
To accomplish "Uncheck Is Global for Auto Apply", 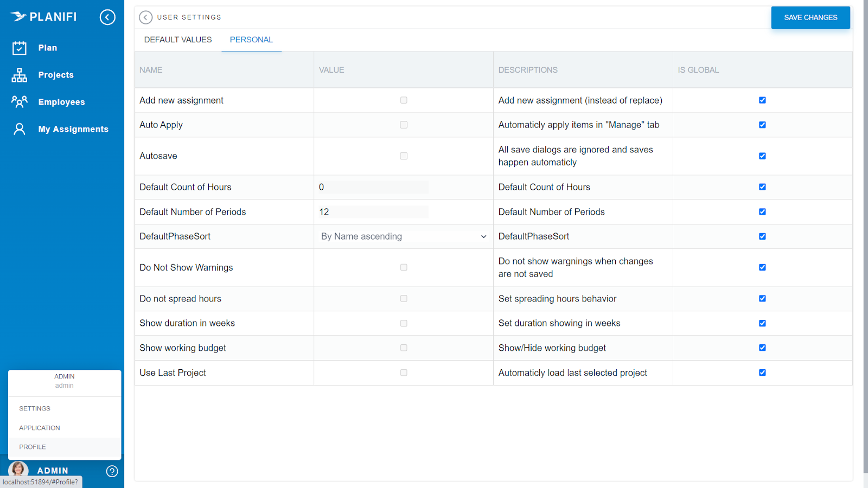I will pos(763,125).
